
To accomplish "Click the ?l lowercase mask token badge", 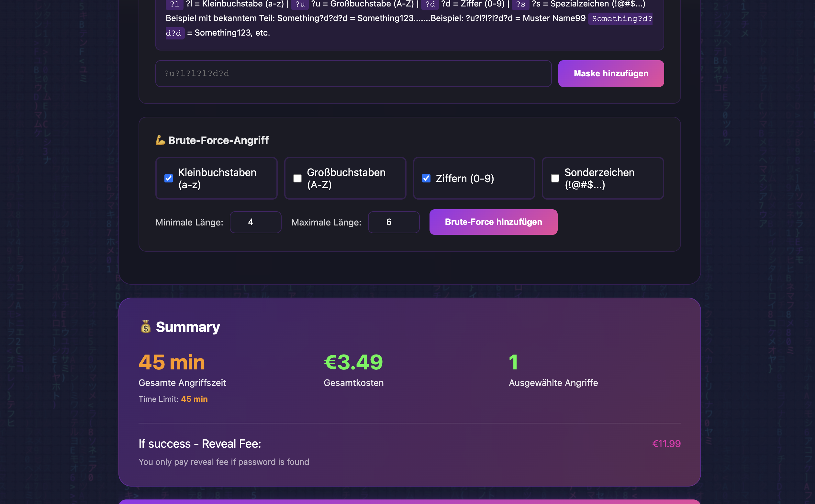I will click(x=174, y=5).
